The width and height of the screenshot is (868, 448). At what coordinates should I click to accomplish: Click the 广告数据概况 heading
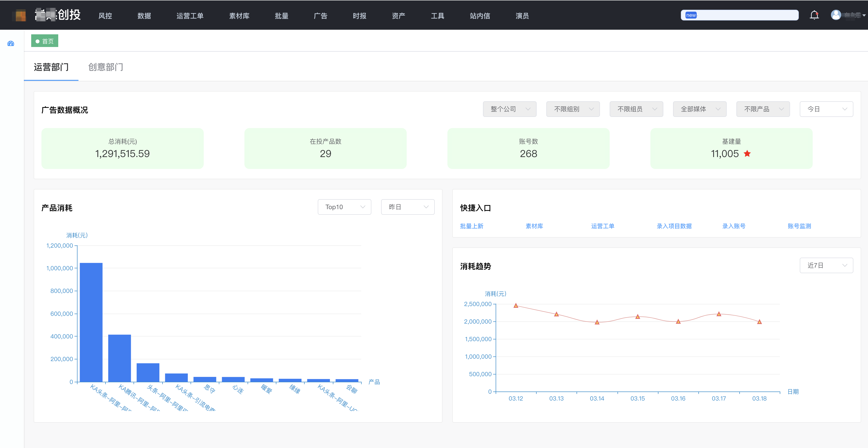(x=65, y=110)
